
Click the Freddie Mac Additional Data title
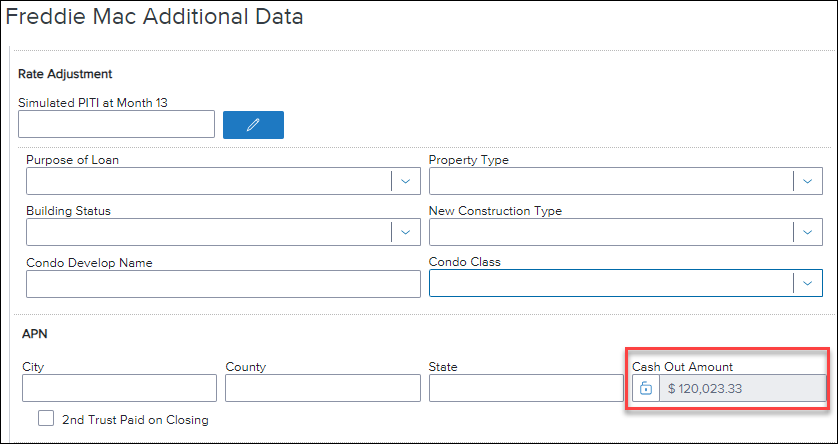pyautogui.click(x=154, y=17)
